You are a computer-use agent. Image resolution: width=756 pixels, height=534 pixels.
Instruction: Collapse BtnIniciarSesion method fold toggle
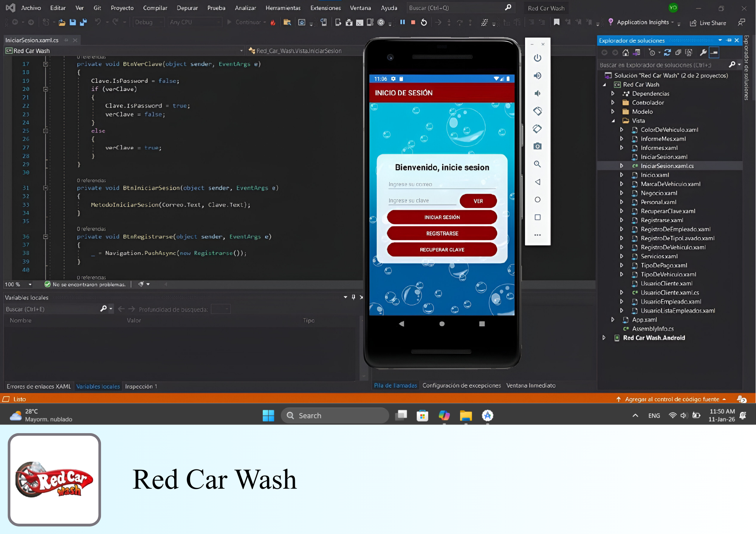point(46,188)
